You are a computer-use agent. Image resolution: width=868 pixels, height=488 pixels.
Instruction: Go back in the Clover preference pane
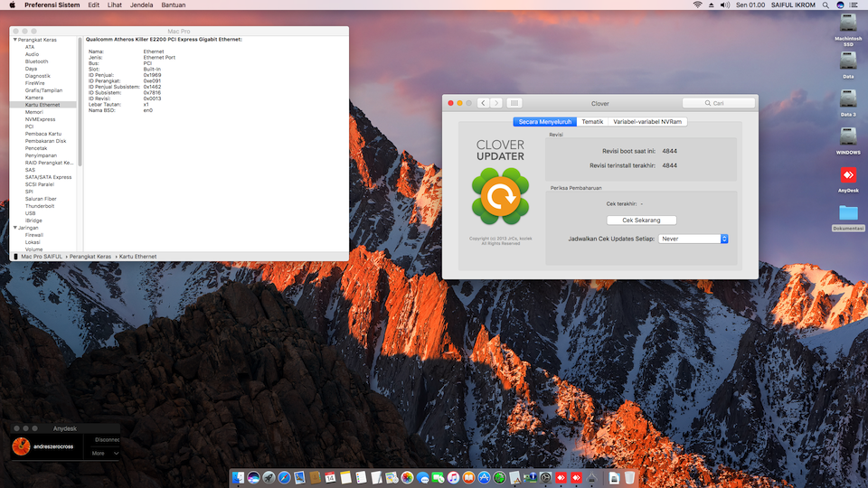[483, 103]
